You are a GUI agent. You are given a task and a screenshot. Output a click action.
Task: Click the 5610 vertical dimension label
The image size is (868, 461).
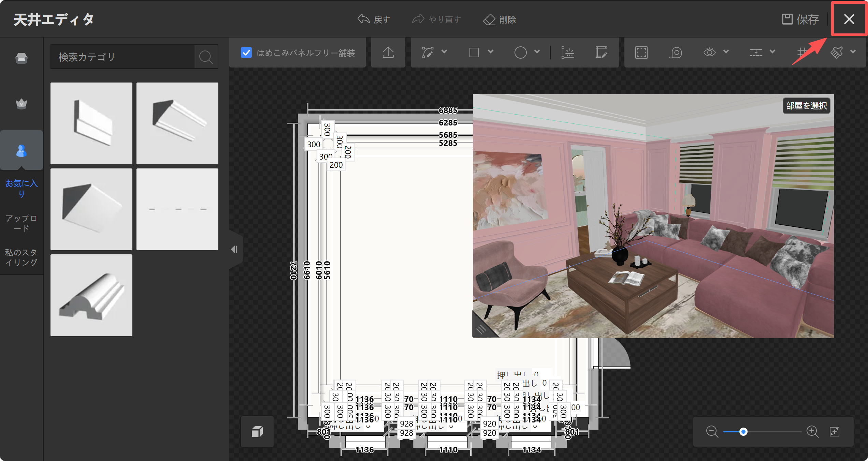[327, 270]
